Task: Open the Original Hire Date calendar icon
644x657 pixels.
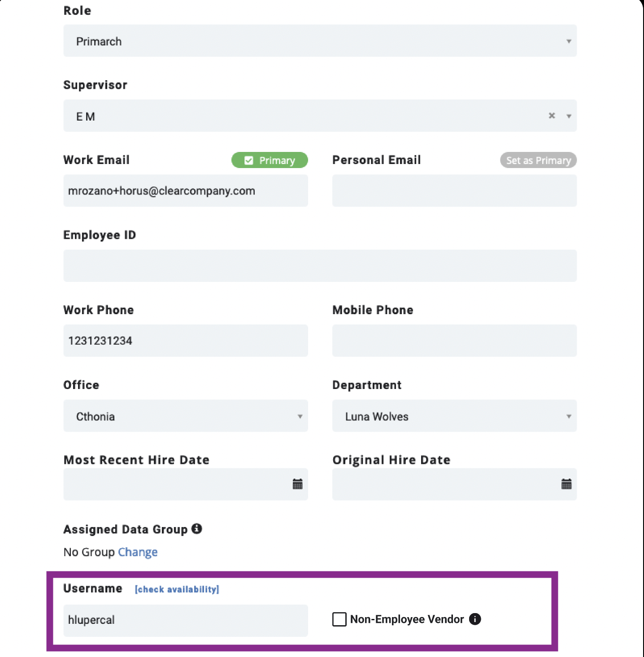Action: 566,484
